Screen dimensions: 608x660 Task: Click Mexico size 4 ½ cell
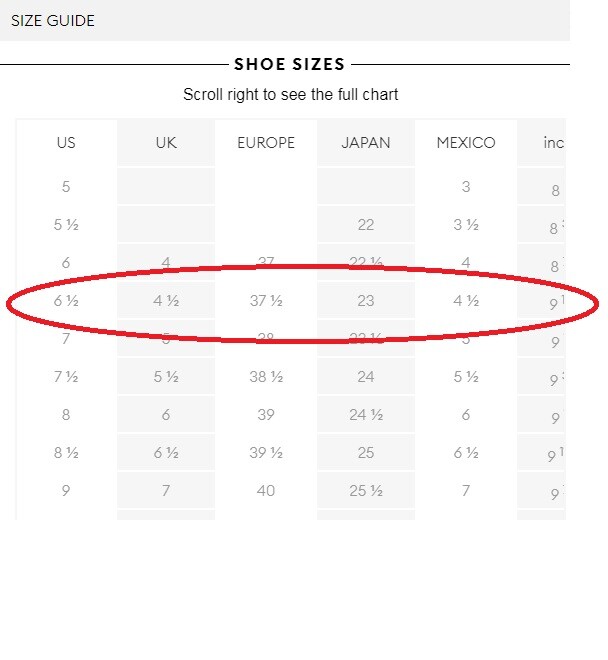point(466,301)
